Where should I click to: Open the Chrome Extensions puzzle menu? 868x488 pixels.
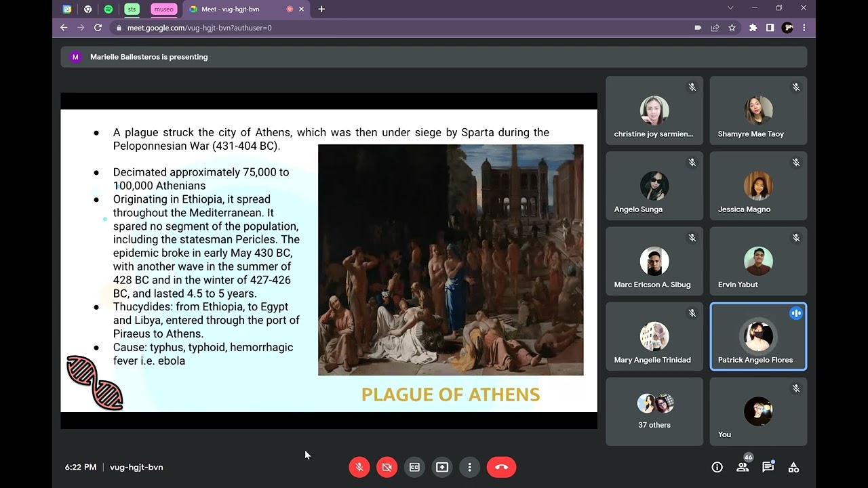(x=753, y=28)
